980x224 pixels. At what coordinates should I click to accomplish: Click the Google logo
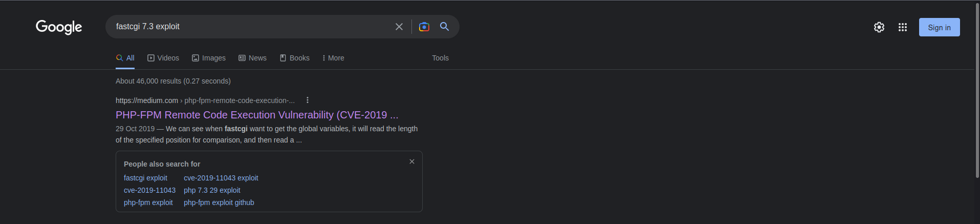pyautogui.click(x=59, y=27)
